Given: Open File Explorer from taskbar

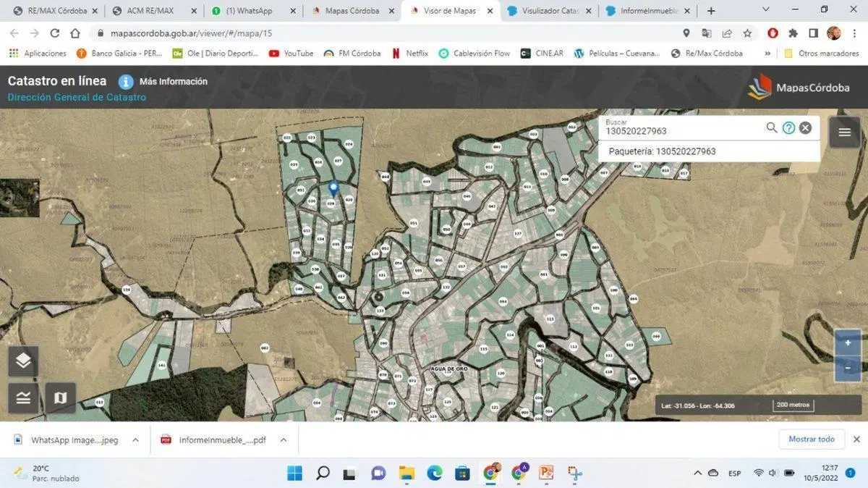Looking at the screenshot, I should pos(407,473).
